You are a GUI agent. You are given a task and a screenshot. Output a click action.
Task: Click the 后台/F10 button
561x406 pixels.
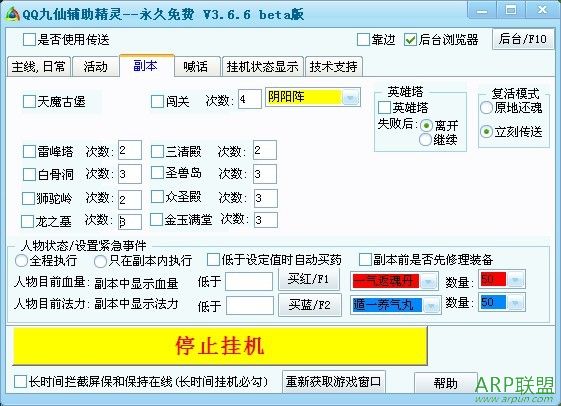(x=523, y=39)
